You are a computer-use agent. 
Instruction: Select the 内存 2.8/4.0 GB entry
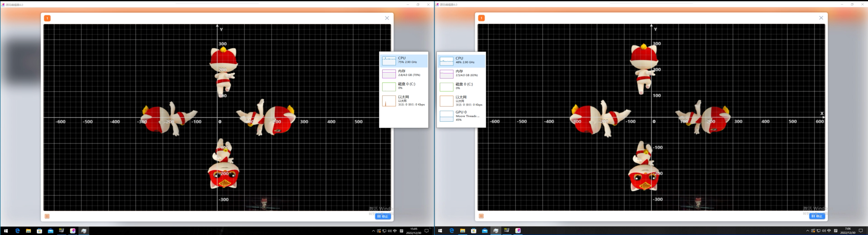click(404, 74)
